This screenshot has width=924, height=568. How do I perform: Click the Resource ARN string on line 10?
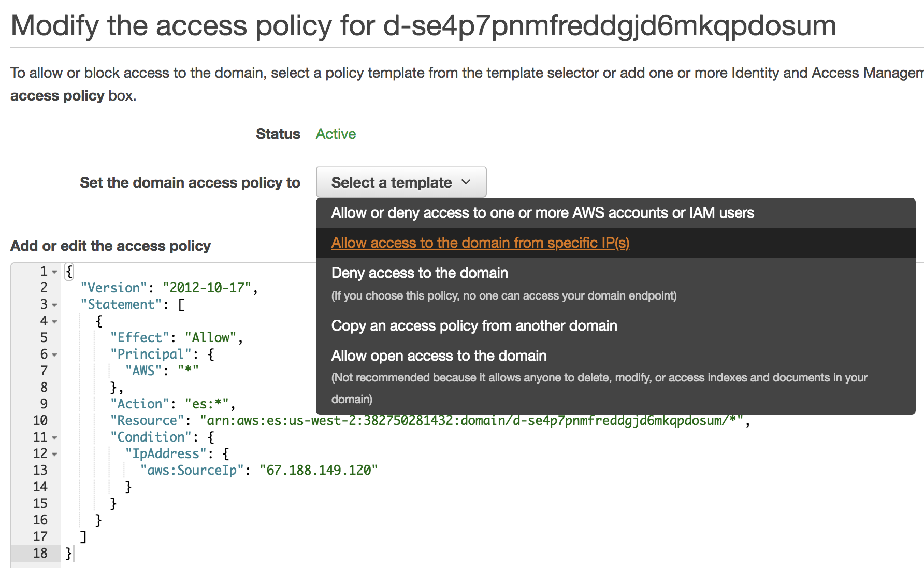tap(471, 420)
